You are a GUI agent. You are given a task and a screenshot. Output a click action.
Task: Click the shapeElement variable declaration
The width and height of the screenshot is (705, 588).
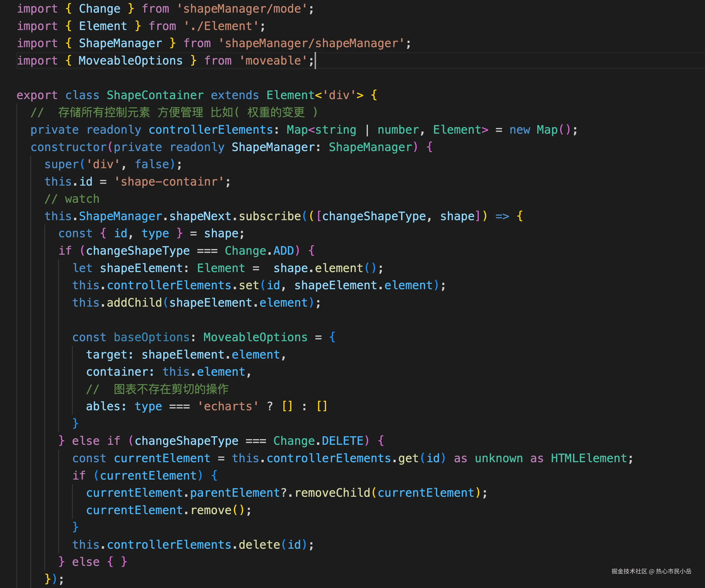(141, 268)
